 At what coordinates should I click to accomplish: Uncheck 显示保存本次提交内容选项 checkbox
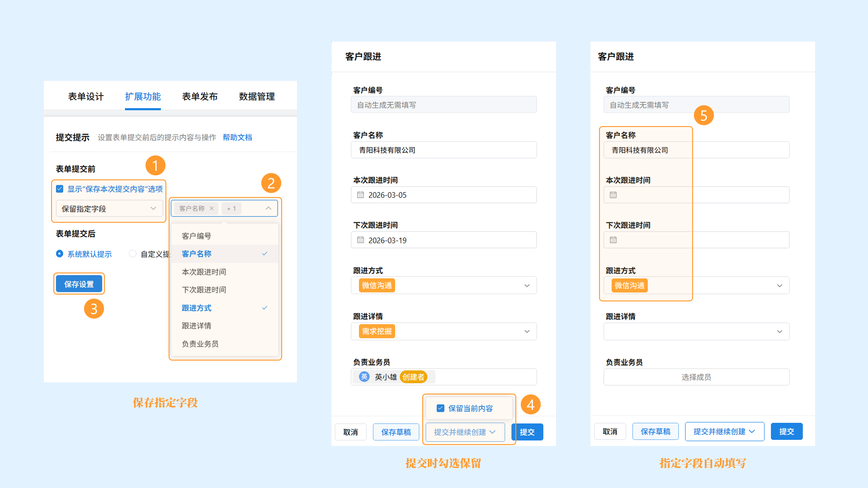(60, 189)
